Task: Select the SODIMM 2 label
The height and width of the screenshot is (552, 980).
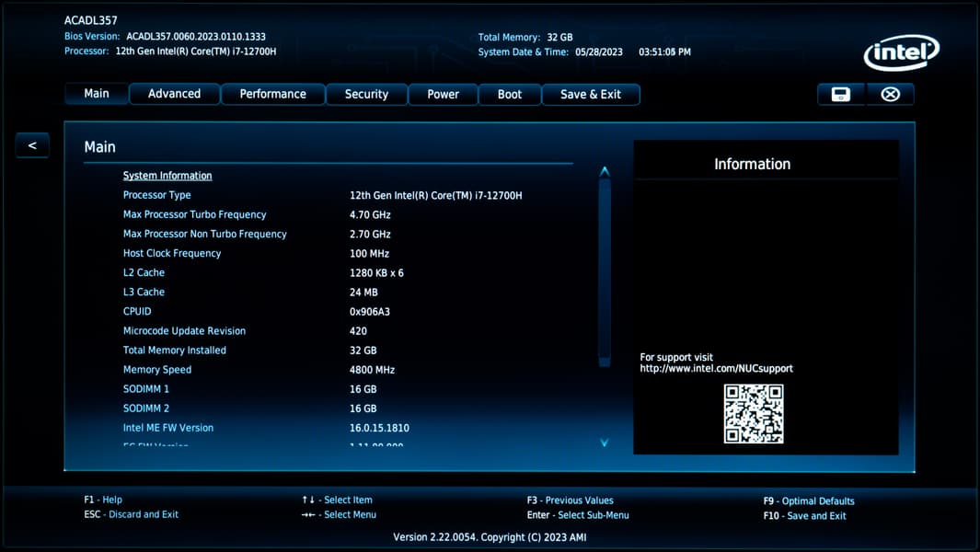Action: point(145,408)
